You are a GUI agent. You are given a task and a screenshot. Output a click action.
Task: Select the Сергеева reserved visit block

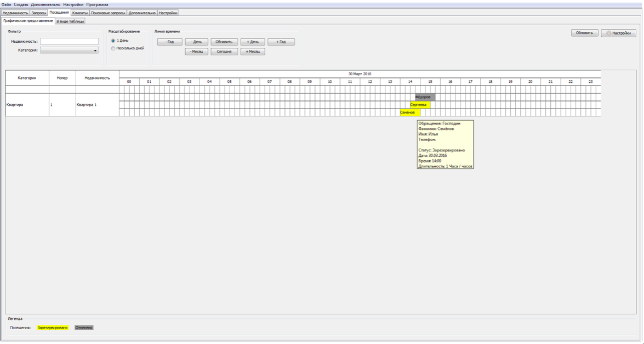tap(420, 105)
